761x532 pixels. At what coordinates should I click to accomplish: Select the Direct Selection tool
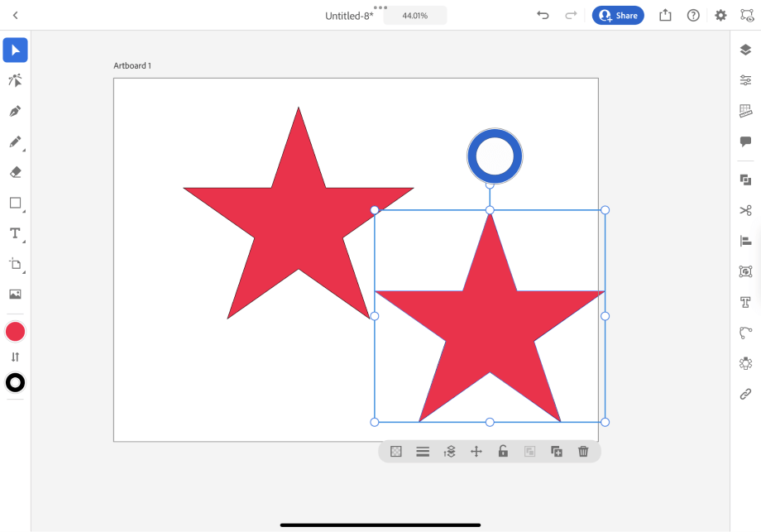15,80
